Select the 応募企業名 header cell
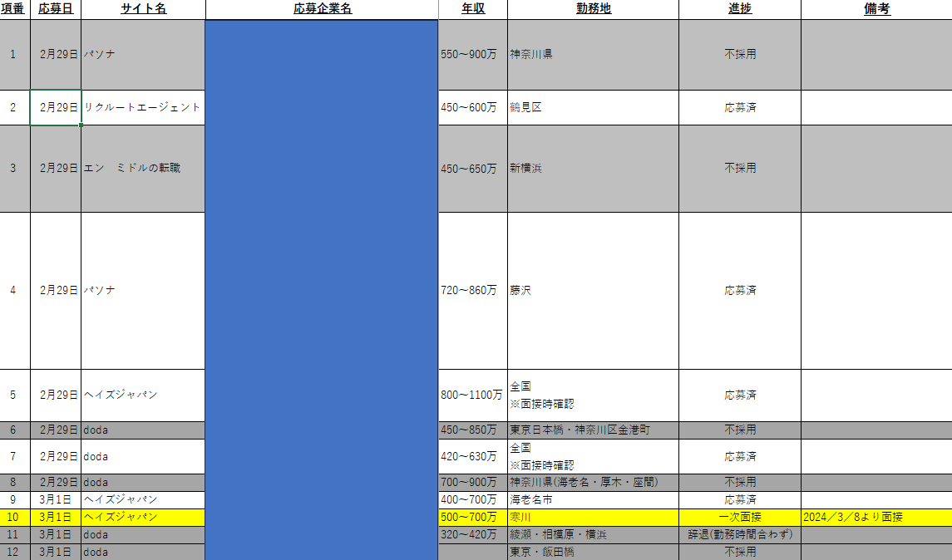This screenshot has height=560, width=952. click(x=322, y=9)
